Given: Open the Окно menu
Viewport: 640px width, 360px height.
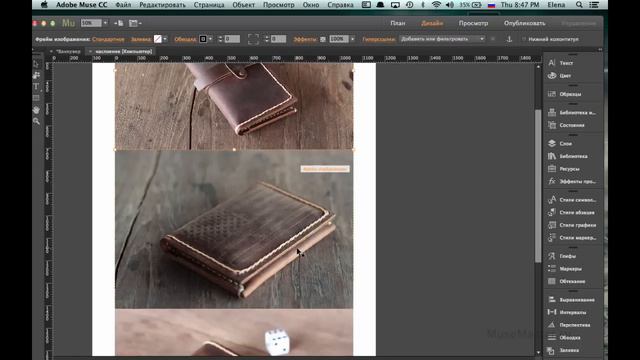Looking at the screenshot, I should (x=311, y=5).
